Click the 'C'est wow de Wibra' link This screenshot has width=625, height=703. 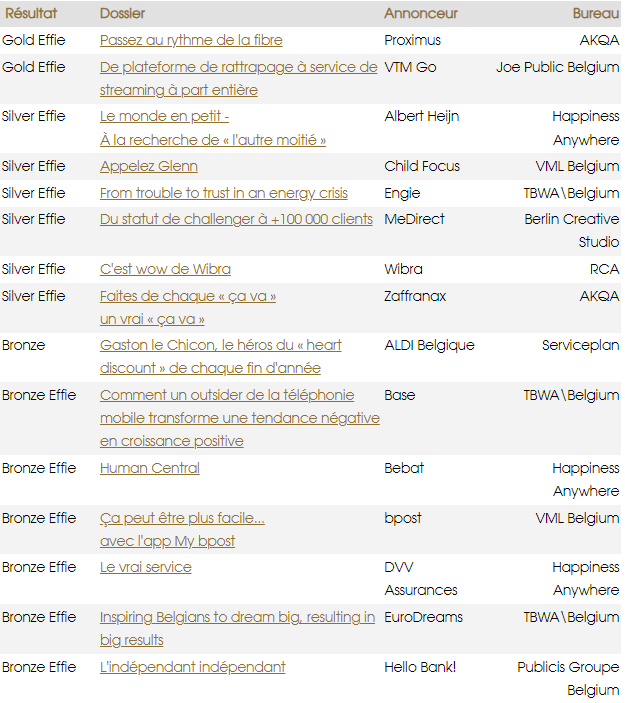coord(165,269)
